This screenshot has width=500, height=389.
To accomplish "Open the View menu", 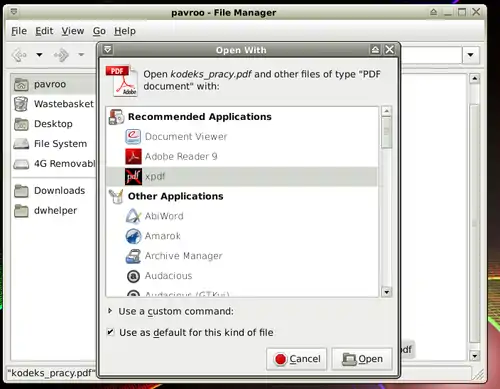I will pyautogui.click(x=73, y=31).
